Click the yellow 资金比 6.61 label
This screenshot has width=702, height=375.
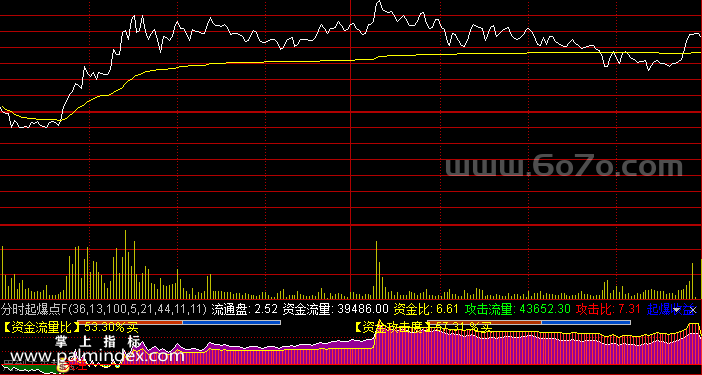(x=426, y=309)
